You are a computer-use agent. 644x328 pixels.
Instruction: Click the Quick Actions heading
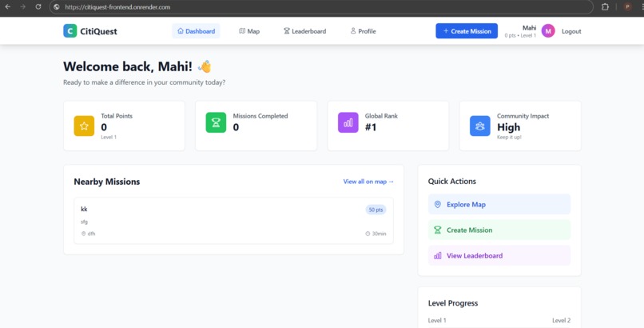451,182
